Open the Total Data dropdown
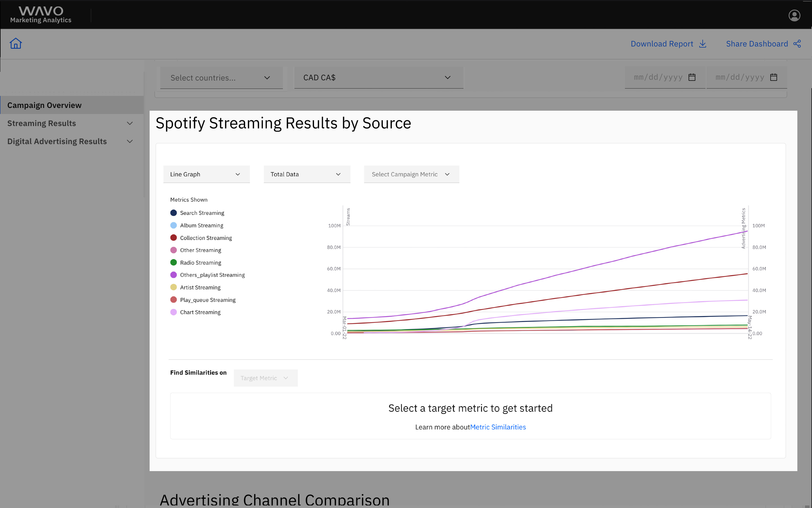812x508 pixels. click(307, 174)
